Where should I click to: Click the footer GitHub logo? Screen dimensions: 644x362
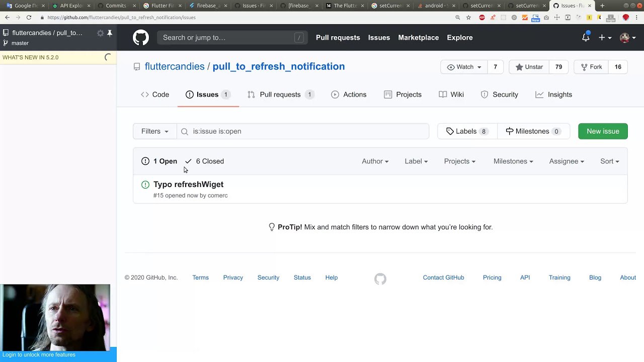coord(380,279)
